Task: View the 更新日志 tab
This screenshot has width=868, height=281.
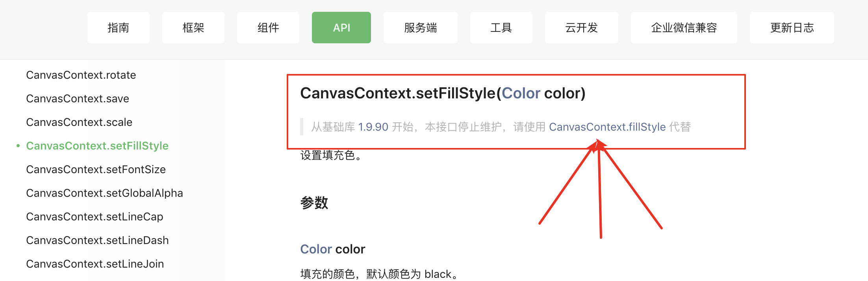Action: 792,28
